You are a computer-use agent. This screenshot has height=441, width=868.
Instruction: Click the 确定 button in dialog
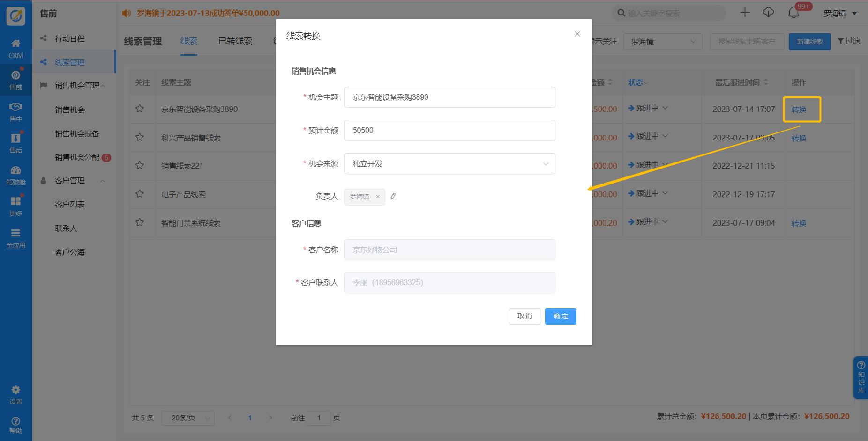coord(561,316)
